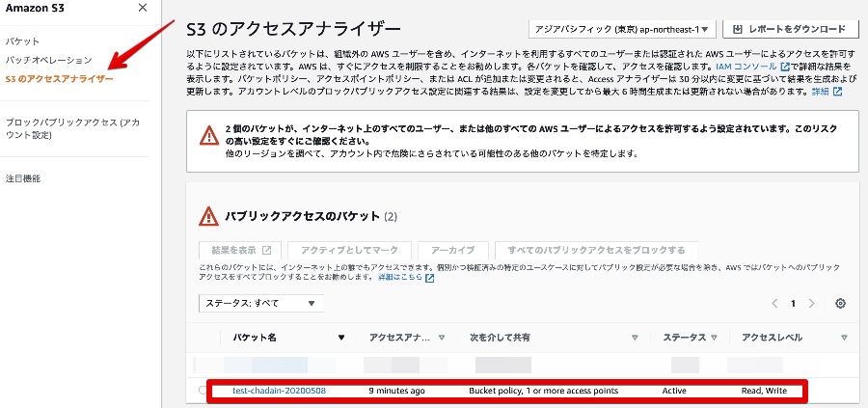Screen dimensions: 868x408
Task: Sort by 次を介して共有 column arrow
Action: (635, 338)
